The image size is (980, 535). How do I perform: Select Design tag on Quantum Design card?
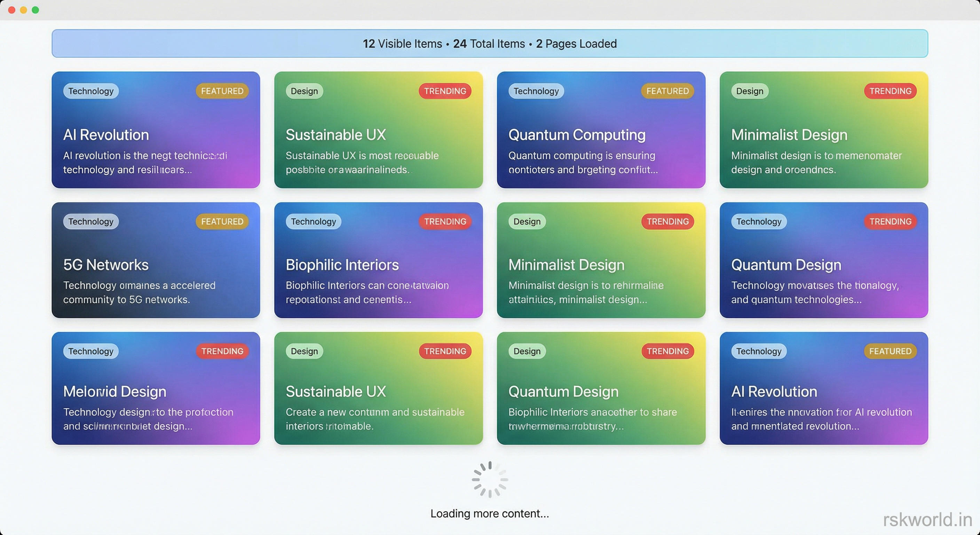[527, 351]
